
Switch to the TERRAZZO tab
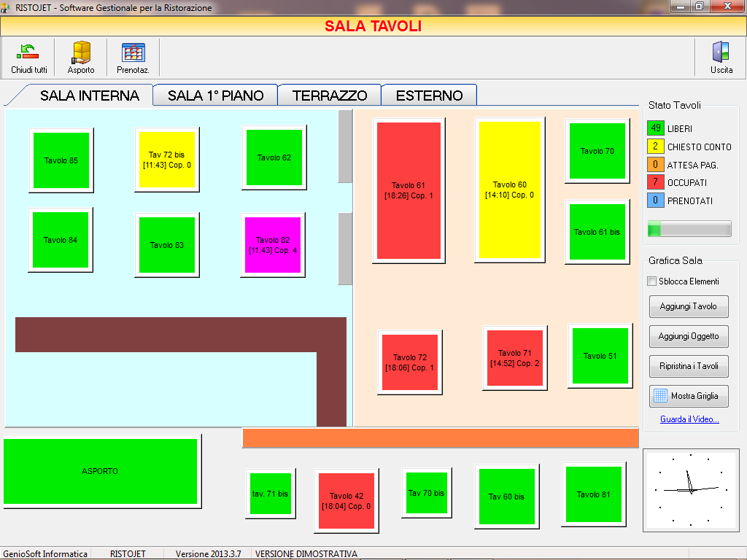(330, 96)
